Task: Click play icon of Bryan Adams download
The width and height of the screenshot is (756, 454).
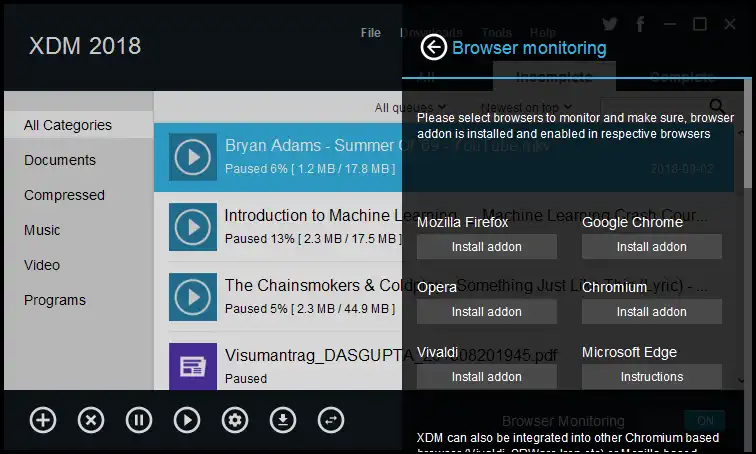Action: tap(192, 157)
